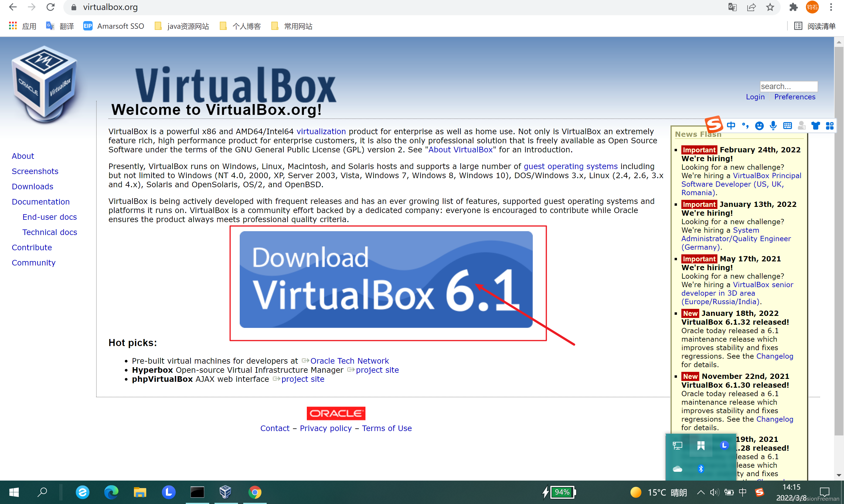Open Windows taskbar search
Image resolution: width=844 pixels, height=504 pixels.
click(42, 492)
